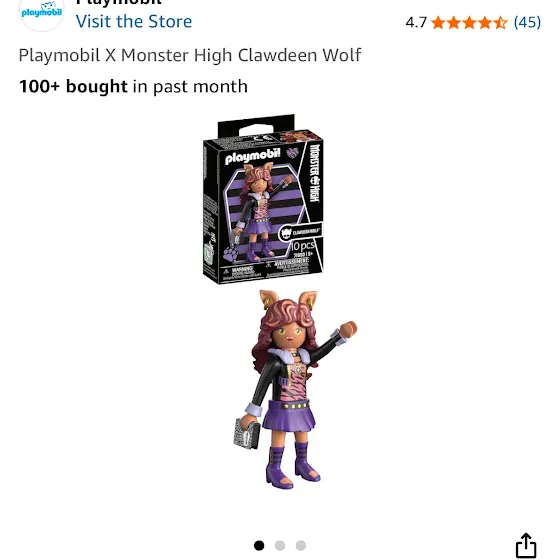This screenshot has height=560, width=560.
Task: View the 45 customer reviews
Action: (527, 22)
